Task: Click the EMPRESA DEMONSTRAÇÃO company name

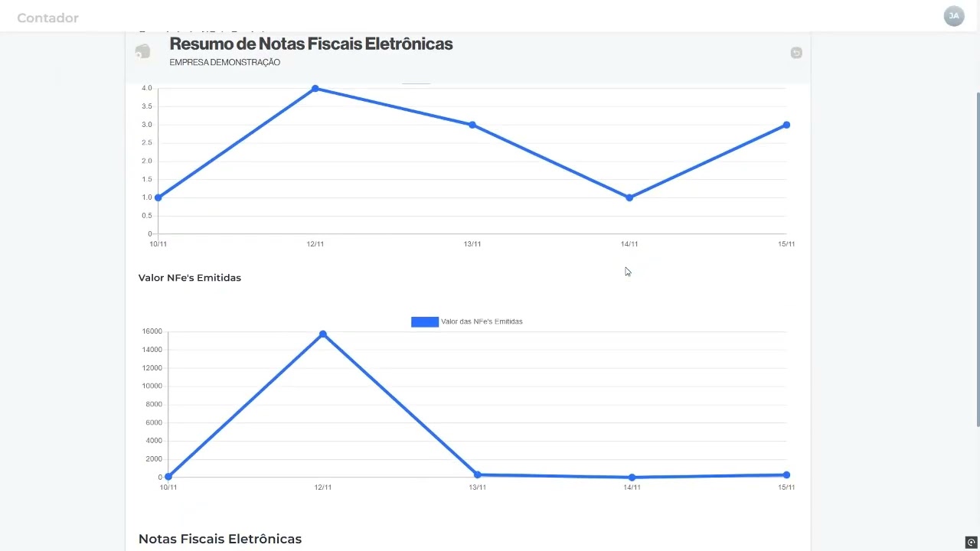Action: tap(224, 62)
